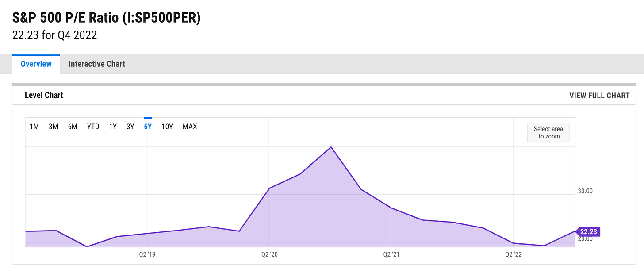Select the YTD time range

point(93,127)
